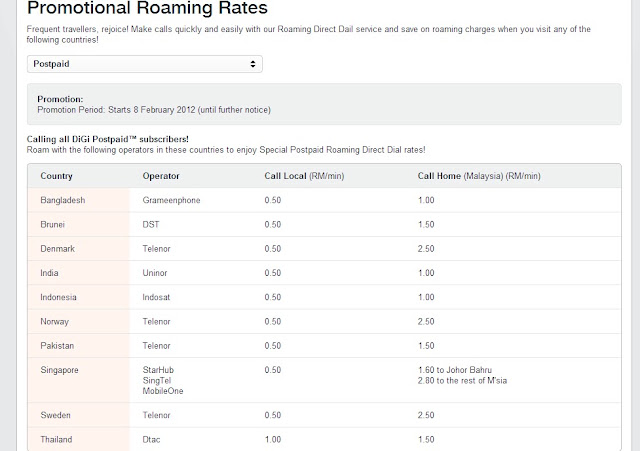Click Telenor in the Denmark row

156,249
